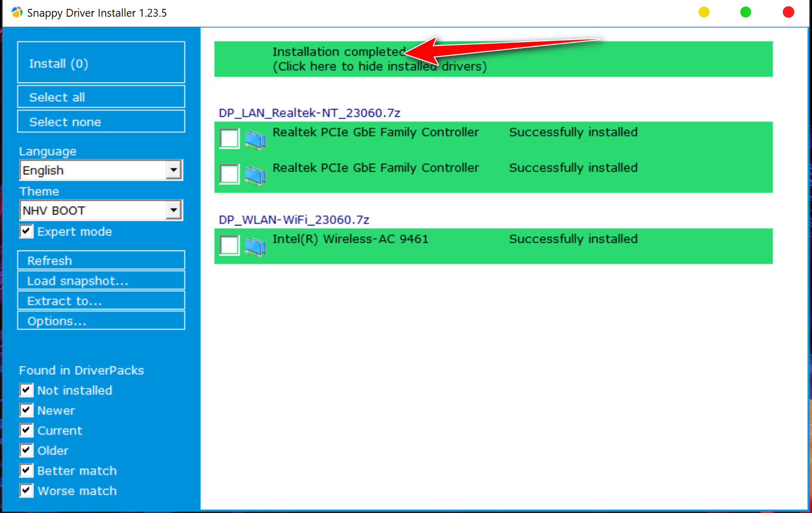Close window using the red circle button

(789, 12)
